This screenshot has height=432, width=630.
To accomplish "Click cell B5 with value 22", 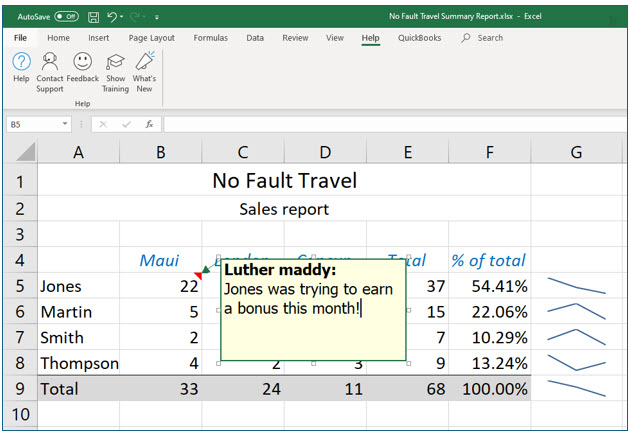I will coord(161,286).
